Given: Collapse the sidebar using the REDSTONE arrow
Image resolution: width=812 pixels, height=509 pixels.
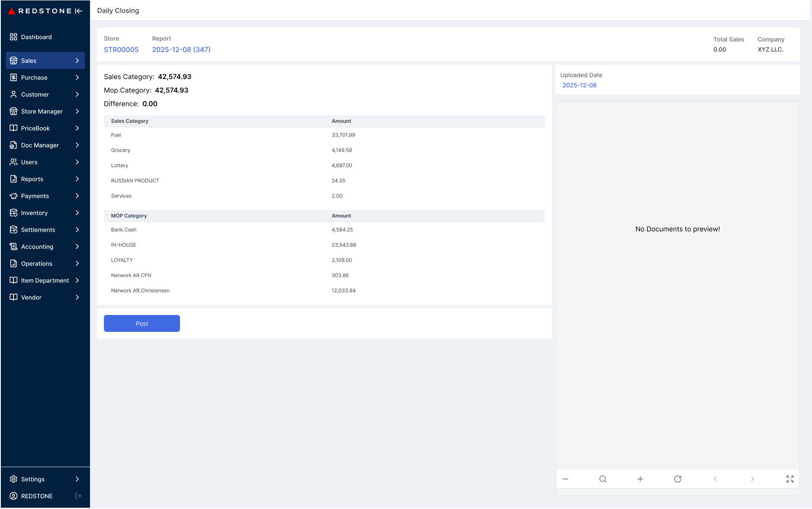Looking at the screenshot, I should 78,11.
